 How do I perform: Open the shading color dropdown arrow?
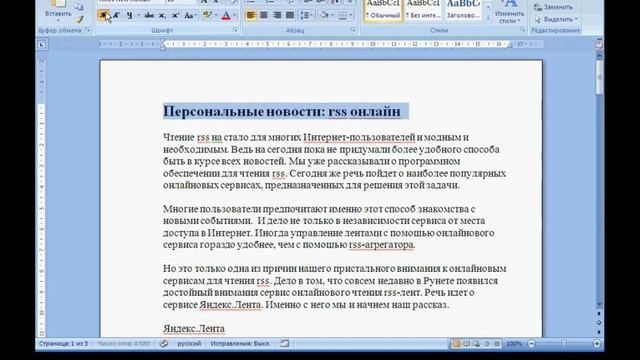(x=333, y=15)
